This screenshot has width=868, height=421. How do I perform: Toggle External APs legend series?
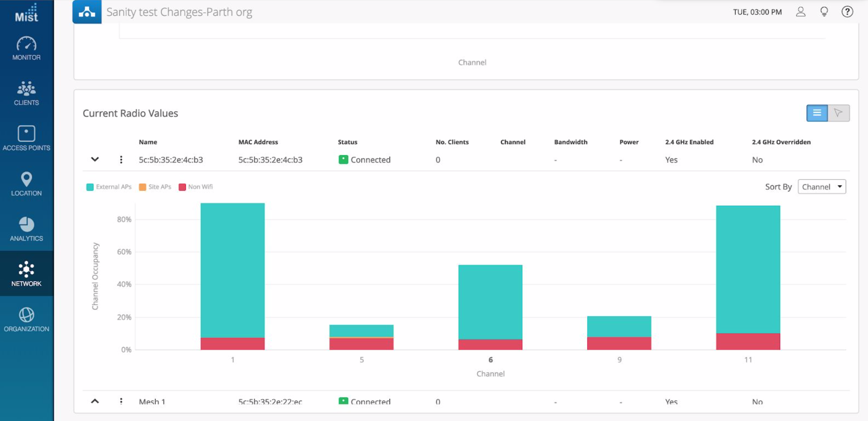pos(109,187)
